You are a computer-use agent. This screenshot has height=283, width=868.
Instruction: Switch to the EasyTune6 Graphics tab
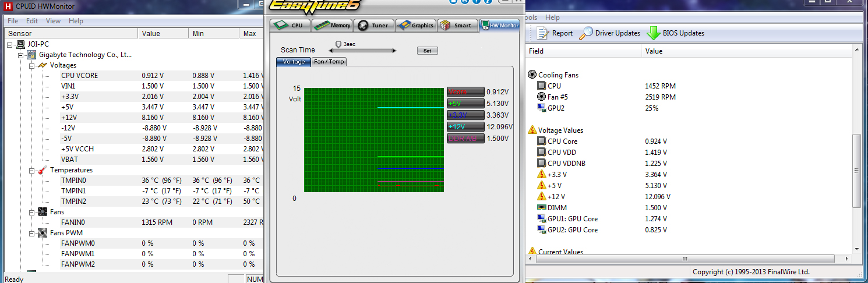point(416,25)
